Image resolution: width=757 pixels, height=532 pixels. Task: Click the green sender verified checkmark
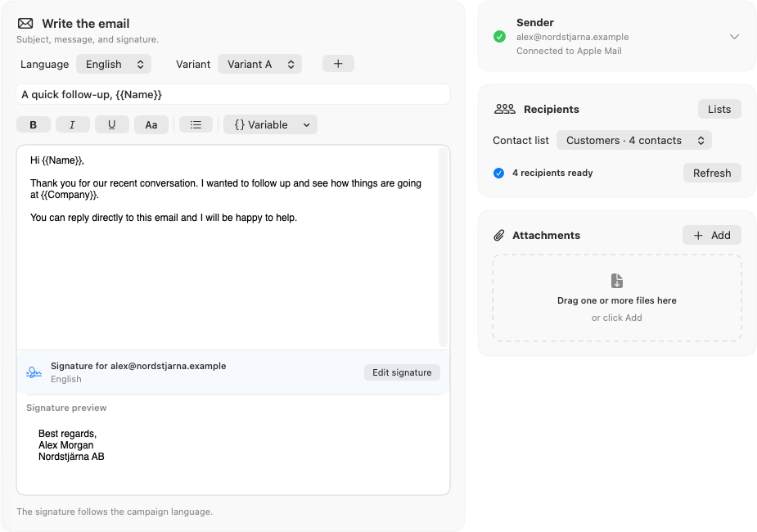pyautogui.click(x=500, y=37)
